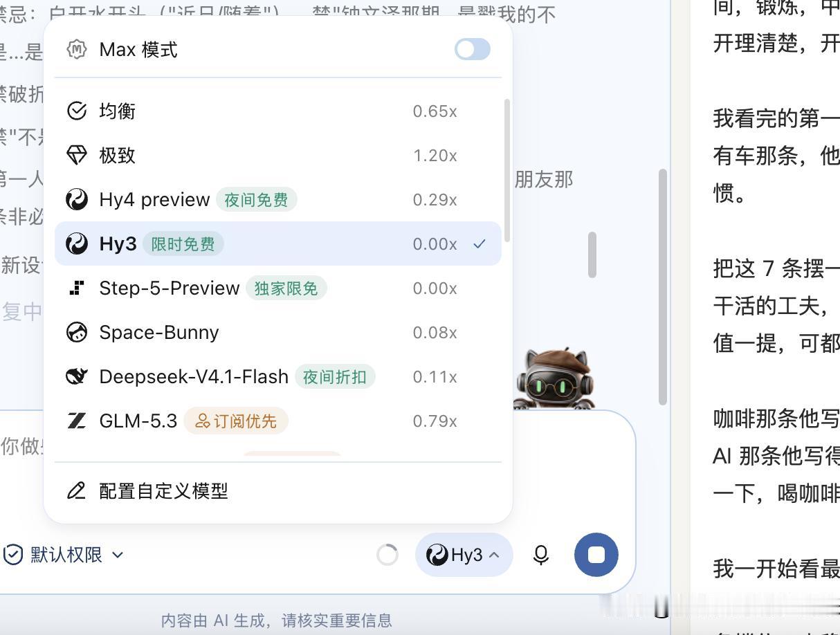The height and width of the screenshot is (635, 840).
Task: Toggle the Max 模式 switch
Action: (x=473, y=49)
